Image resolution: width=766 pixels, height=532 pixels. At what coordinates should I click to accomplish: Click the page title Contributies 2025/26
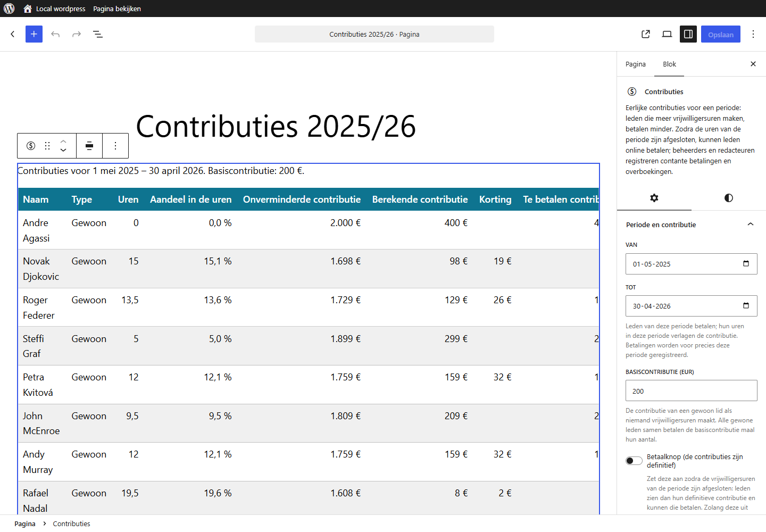tap(276, 126)
